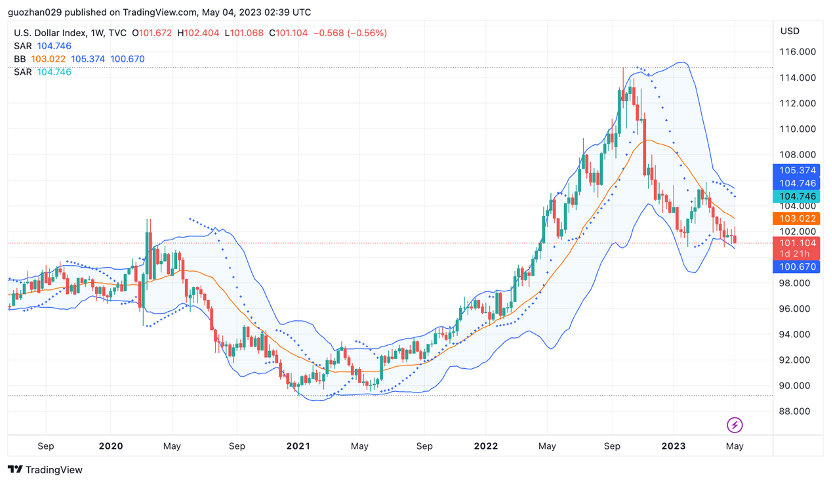
Task: Click the dark blue SAR 104.746 legend entry
Action: click(x=42, y=46)
